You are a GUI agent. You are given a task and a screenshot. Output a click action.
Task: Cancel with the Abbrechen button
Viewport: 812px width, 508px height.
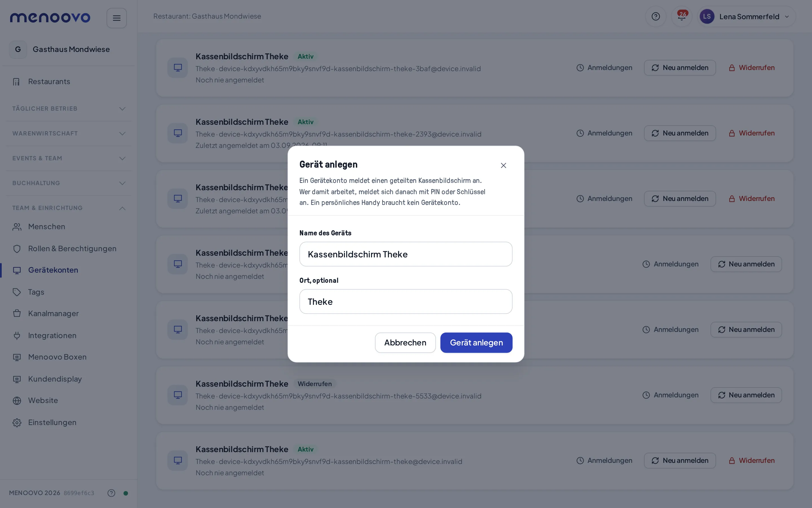click(405, 342)
